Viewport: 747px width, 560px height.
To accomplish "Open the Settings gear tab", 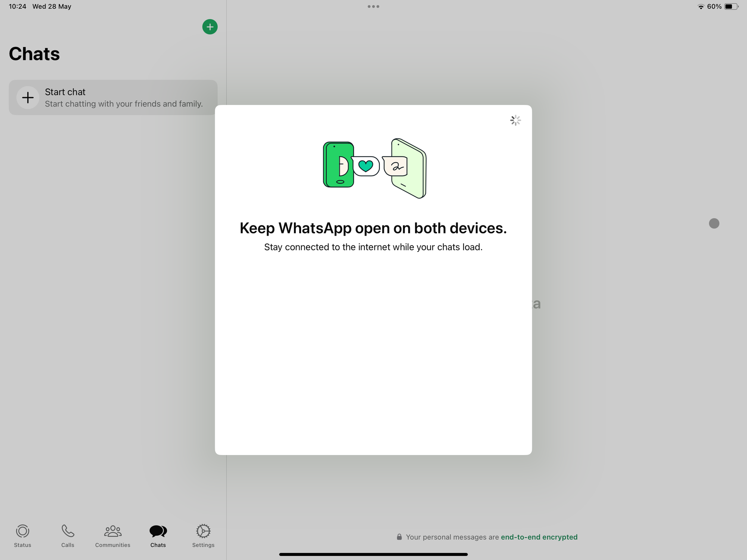I will pyautogui.click(x=203, y=535).
